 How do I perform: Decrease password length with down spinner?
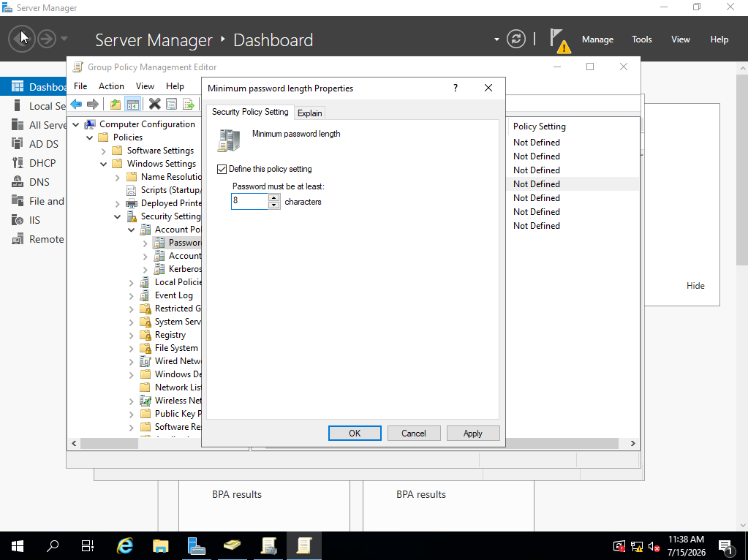pyautogui.click(x=273, y=205)
